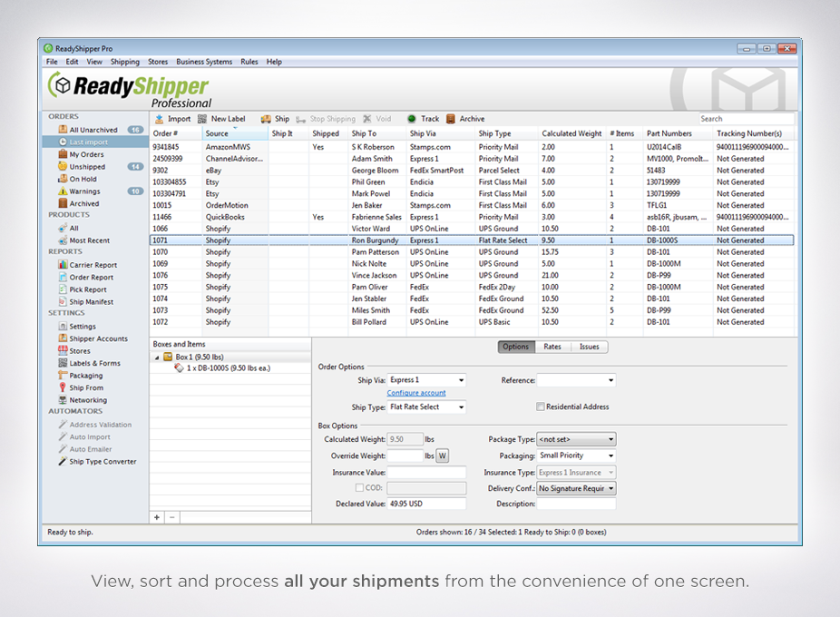Screen dimensions: 840x617
Task: Select order row for Pam Patterson
Action: tap(472, 252)
